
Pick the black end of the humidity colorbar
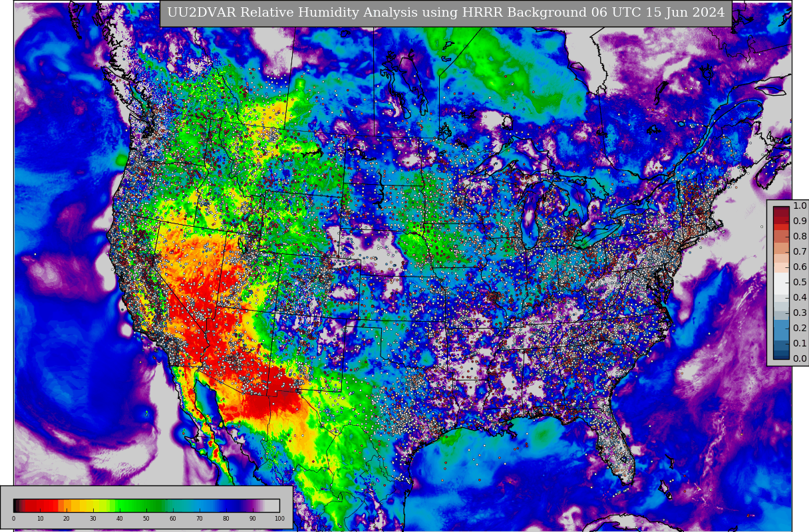click(x=15, y=505)
